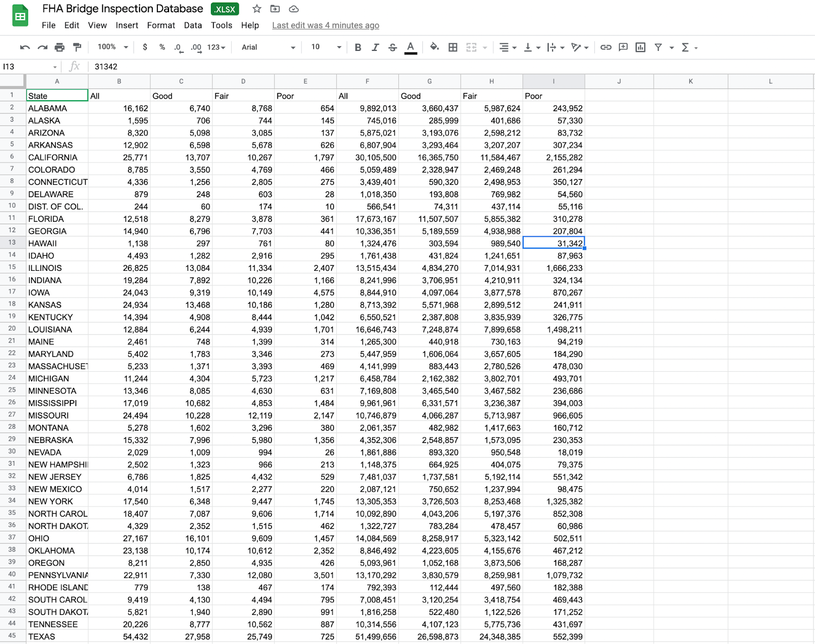This screenshot has width=815, height=644.
Task: Open the font size 10 dropdown
Action: point(326,47)
